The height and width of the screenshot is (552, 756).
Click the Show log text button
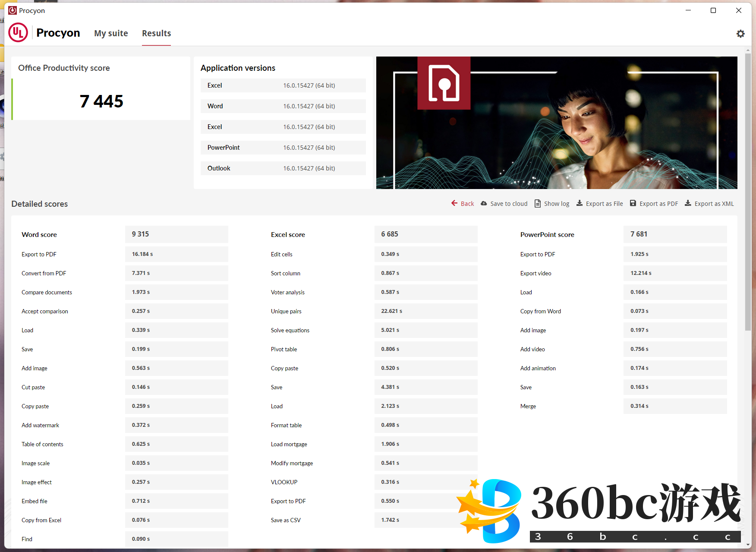[557, 204]
